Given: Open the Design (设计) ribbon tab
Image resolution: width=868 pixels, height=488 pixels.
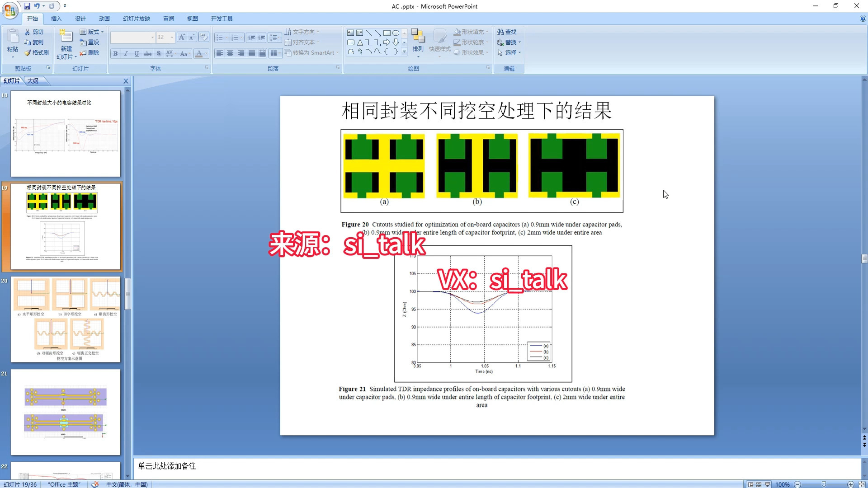Looking at the screenshot, I should [80, 19].
